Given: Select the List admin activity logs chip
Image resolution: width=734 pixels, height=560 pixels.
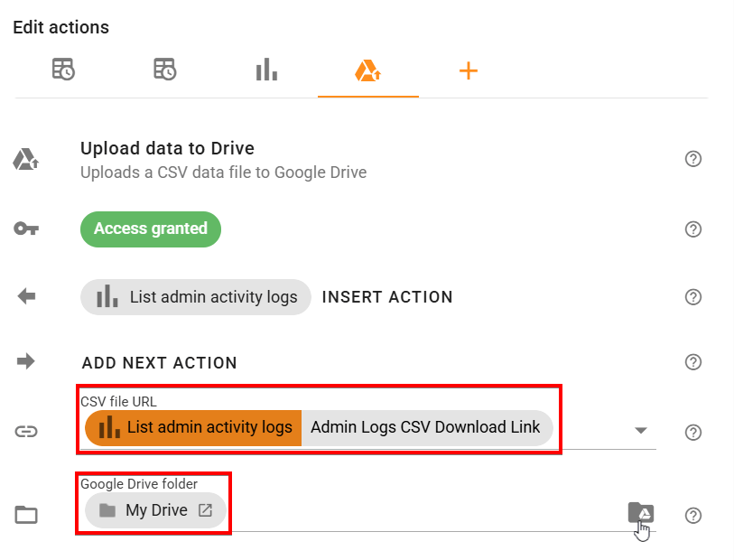Looking at the screenshot, I should click(195, 296).
